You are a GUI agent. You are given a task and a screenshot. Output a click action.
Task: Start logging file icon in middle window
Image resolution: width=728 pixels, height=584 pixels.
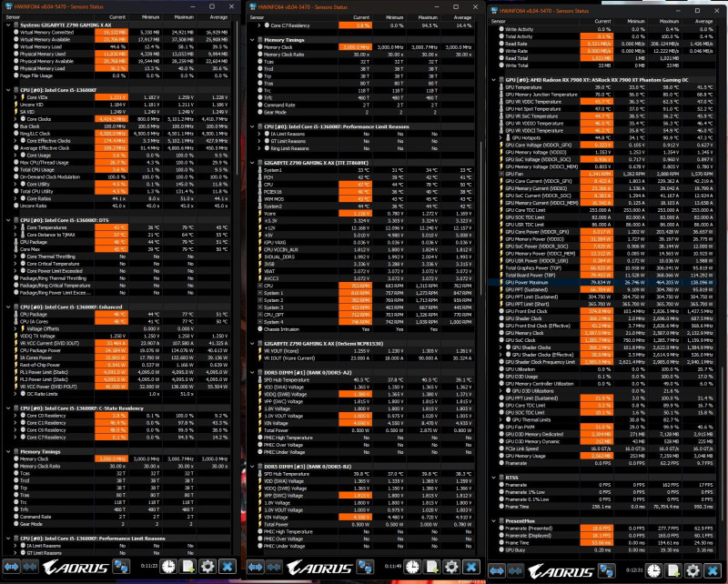coord(431,568)
